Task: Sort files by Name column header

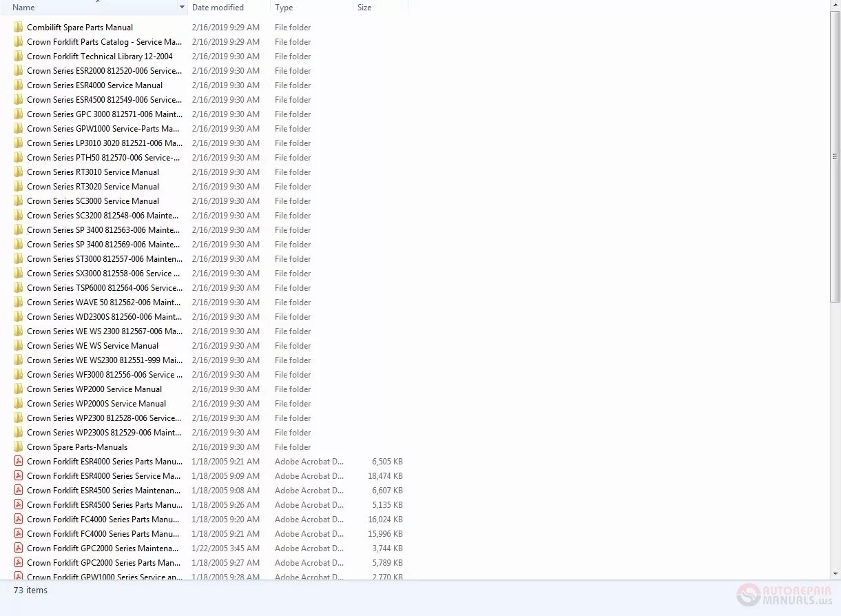Action: pos(23,8)
